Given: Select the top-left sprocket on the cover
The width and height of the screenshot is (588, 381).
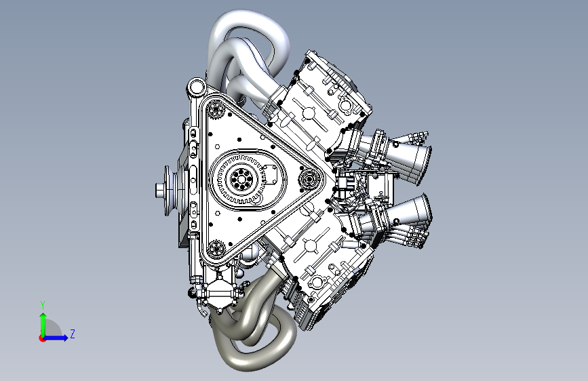Looking at the screenshot, I should (x=216, y=109).
